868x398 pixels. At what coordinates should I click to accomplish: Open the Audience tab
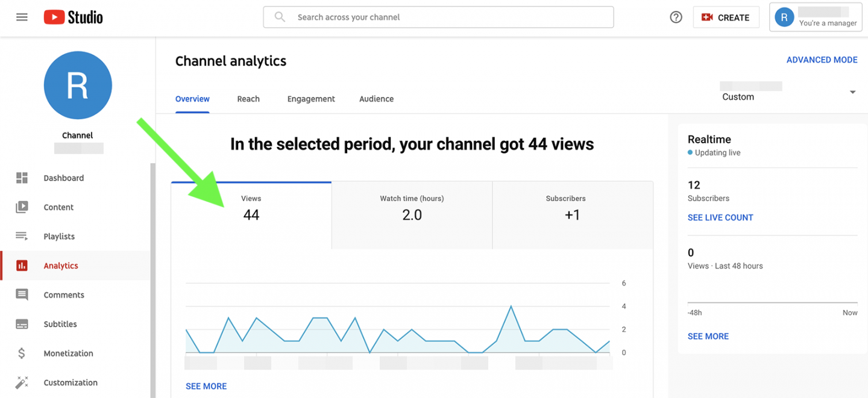[x=376, y=99]
